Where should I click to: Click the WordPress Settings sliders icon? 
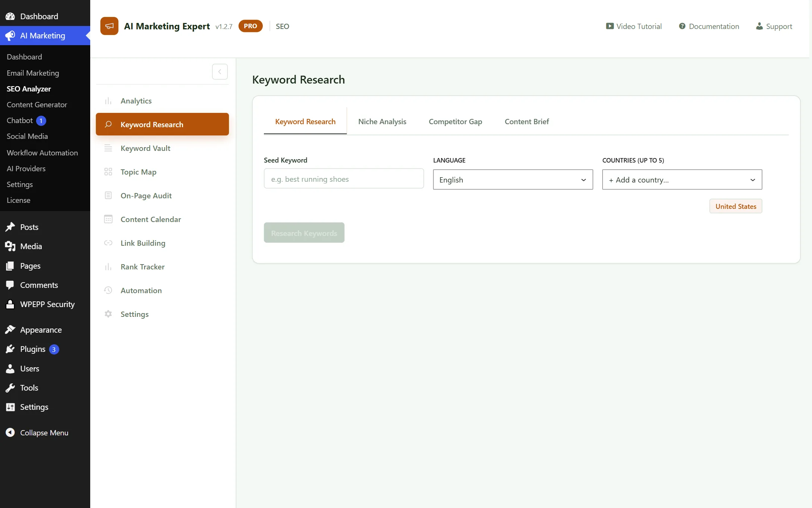pyautogui.click(x=10, y=407)
